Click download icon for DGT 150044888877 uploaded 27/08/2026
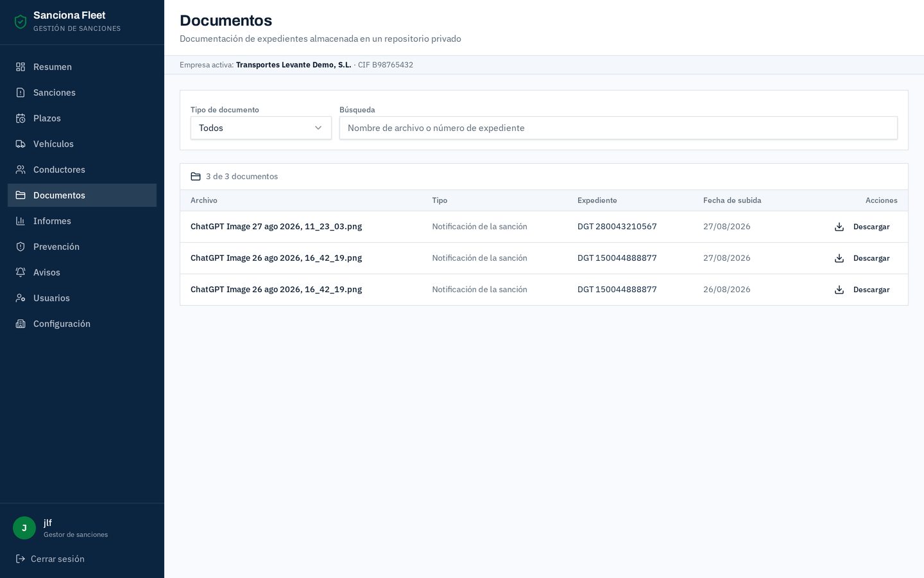Image resolution: width=924 pixels, height=578 pixels. click(x=839, y=258)
